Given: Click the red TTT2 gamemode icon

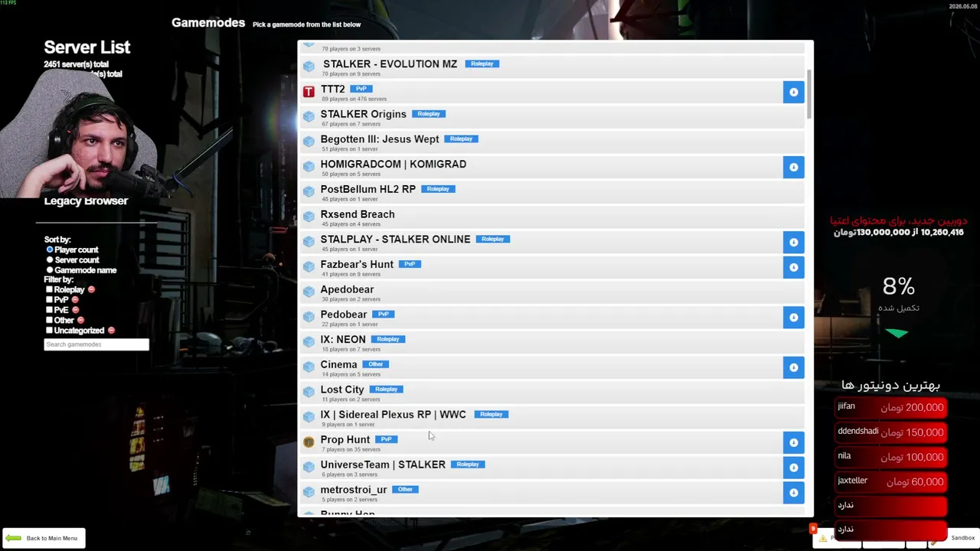Looking at the screenshot, I should (x=309, y=92).
